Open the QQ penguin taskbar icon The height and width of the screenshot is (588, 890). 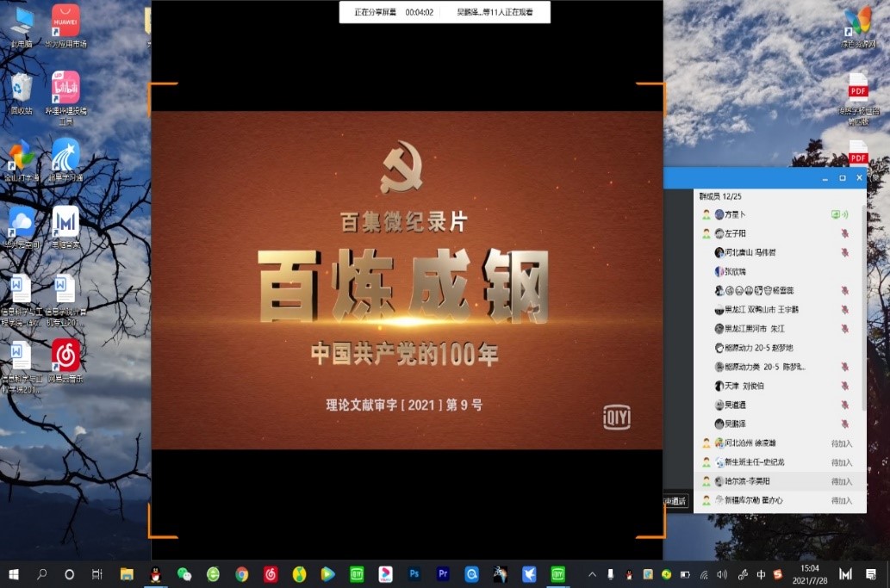[x=155, y=573]
